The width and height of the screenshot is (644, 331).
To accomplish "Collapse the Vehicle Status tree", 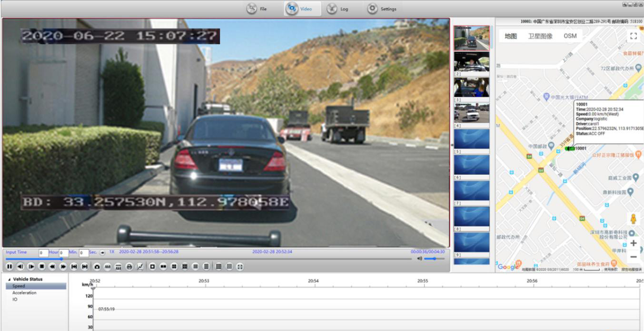I will pyautogui.click(x=9, y=280).
